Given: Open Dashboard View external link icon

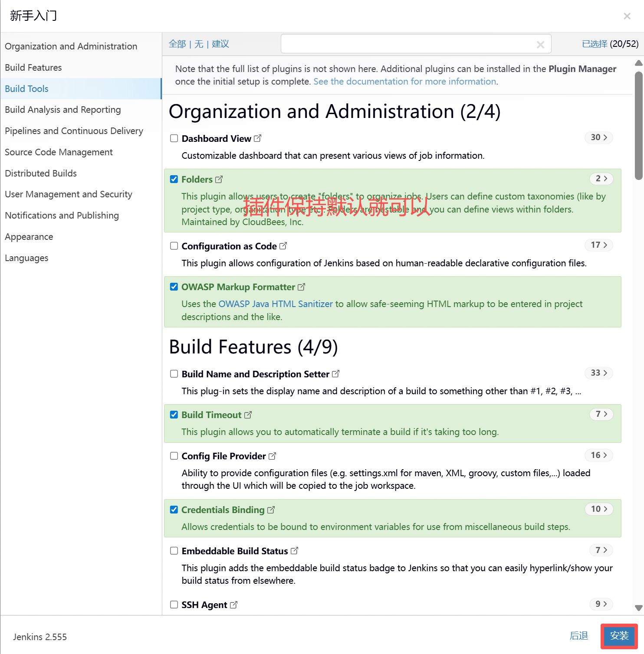Looking at the screenshot, I should coord(257,138).
